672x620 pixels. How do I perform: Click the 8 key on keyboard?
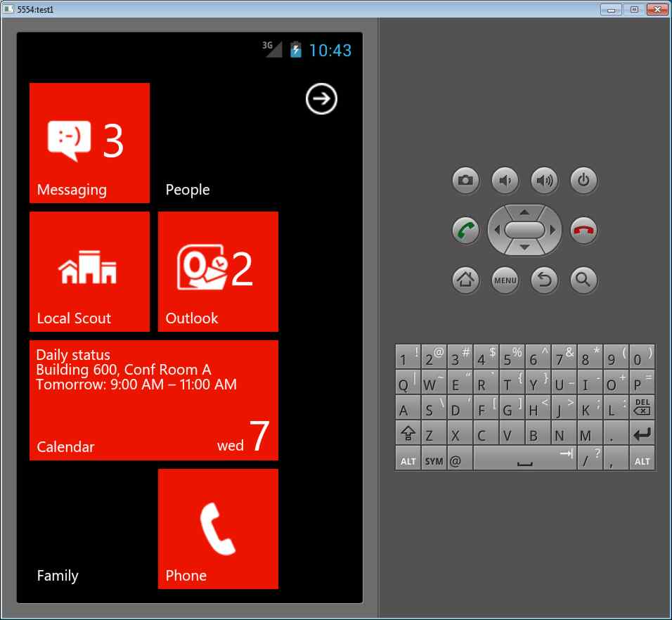[590, 356]
